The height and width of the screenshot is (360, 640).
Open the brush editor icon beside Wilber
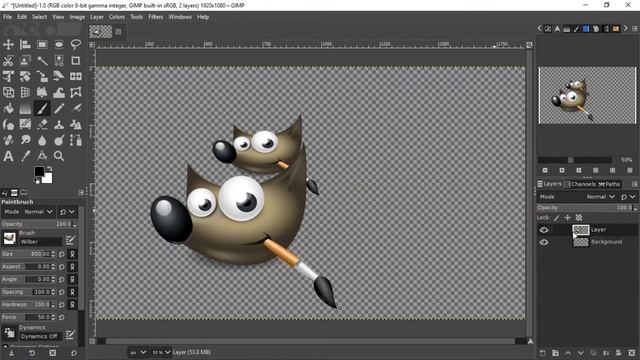coord(70,240)
